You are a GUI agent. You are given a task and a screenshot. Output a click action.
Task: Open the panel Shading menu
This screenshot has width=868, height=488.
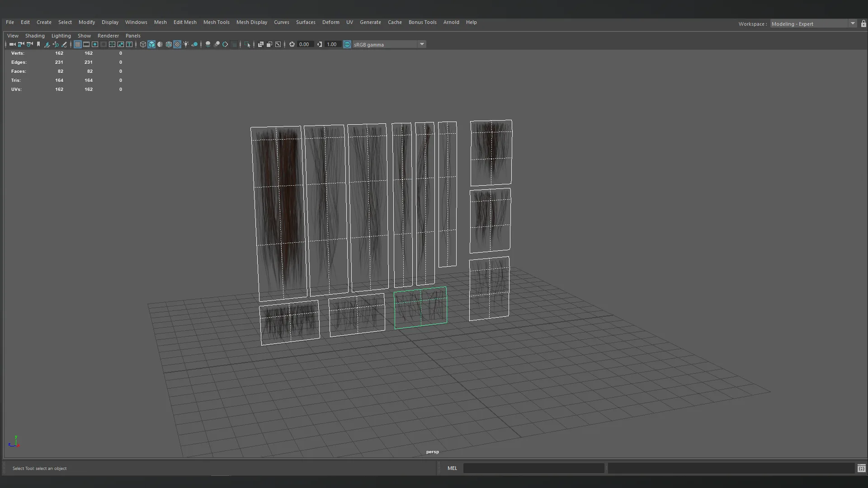(35, 36)
